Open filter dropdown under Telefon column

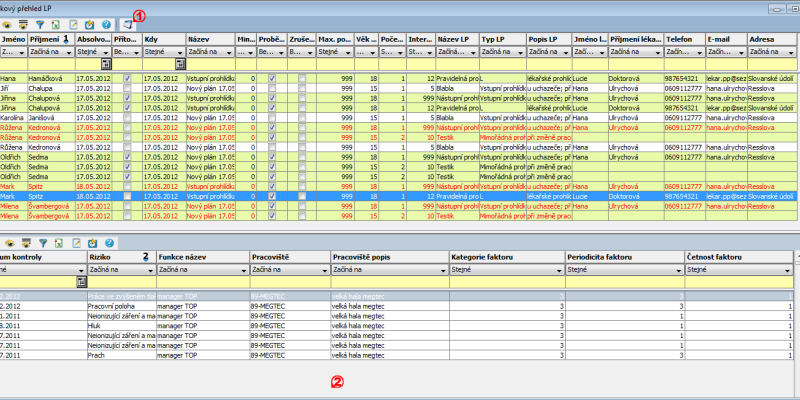700,51
